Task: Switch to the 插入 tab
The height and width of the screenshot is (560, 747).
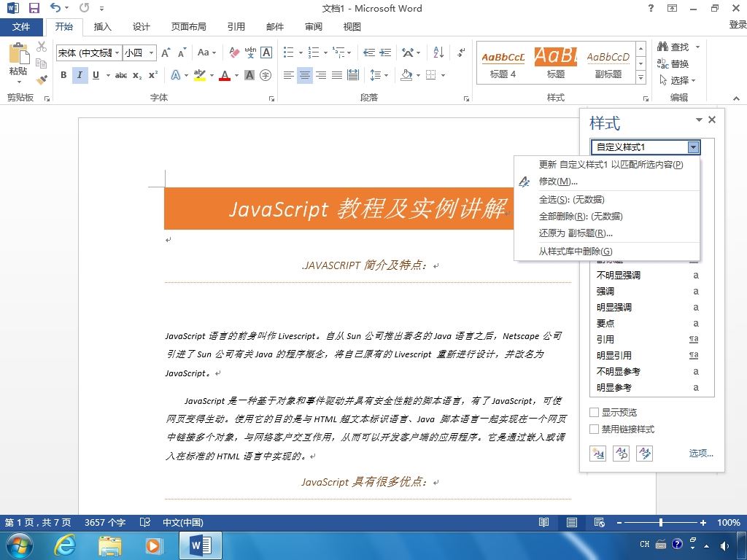Action: coord(102,27)
